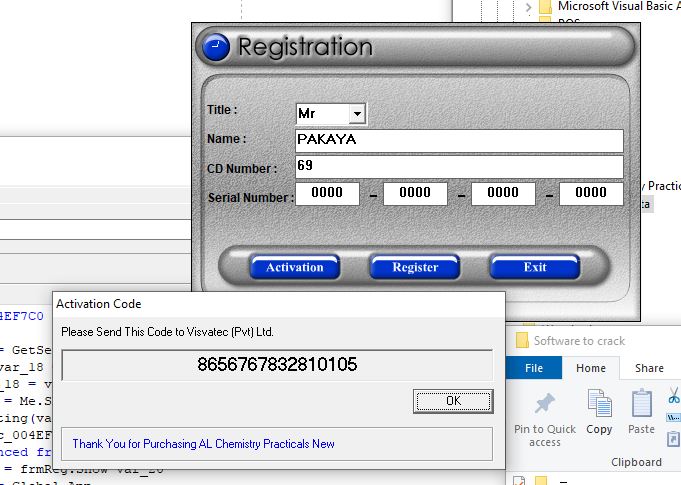Image resolution: width=681 pixels, height=485 pixels.
Task: Click the Copy path icon in ribbon
Action: 674,418
